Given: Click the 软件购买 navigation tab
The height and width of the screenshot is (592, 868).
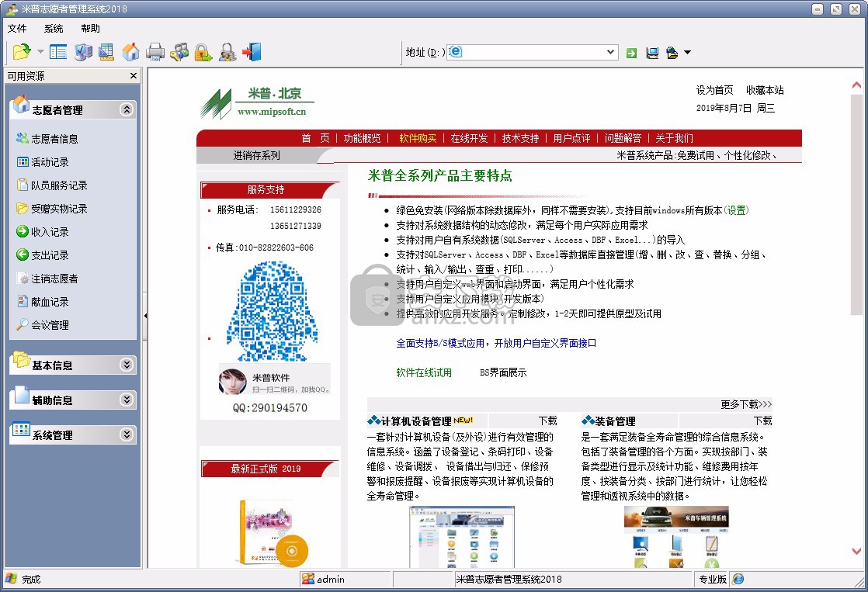Looking at the screenshot, I should point(418,138).
